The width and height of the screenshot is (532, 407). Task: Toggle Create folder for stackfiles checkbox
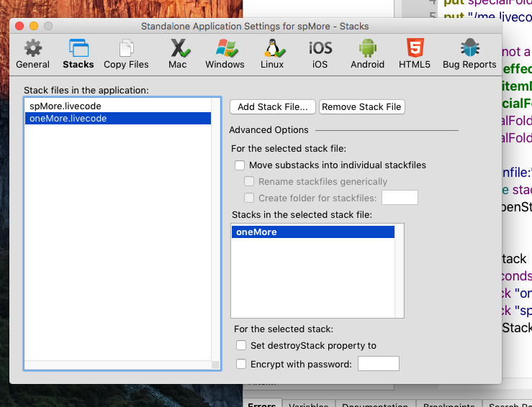pyautogui.click(x=249, y=198)
